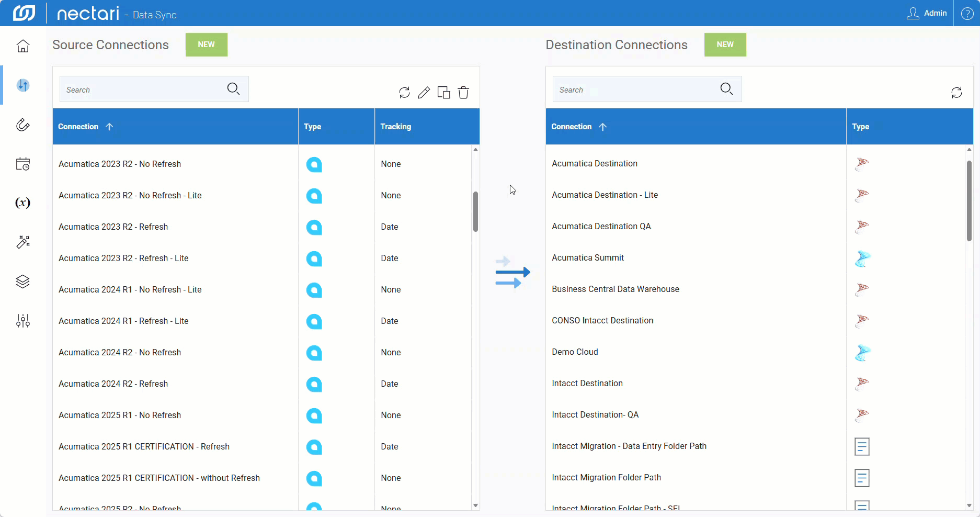Screen dimensions: 980x517
Task: Click SQL Server type icon for Acumatica Destination
Action: point(862,164)
